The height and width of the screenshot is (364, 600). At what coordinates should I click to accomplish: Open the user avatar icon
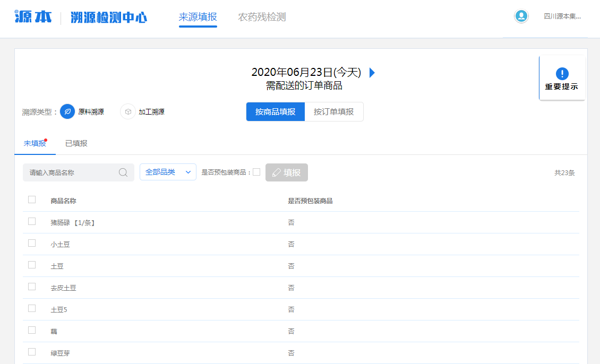(521, 16)
